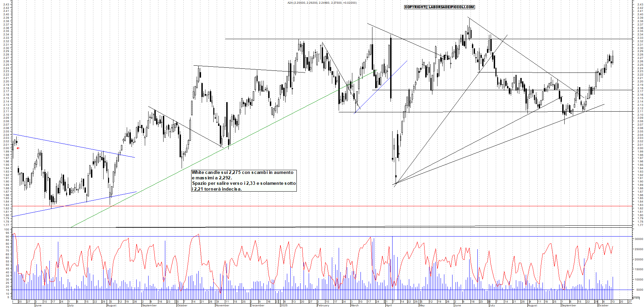Click the horizontal resistance line at 2.33
Image resolution: width=644 pixels, height=307 pixels.
click(x=341, y=39)
